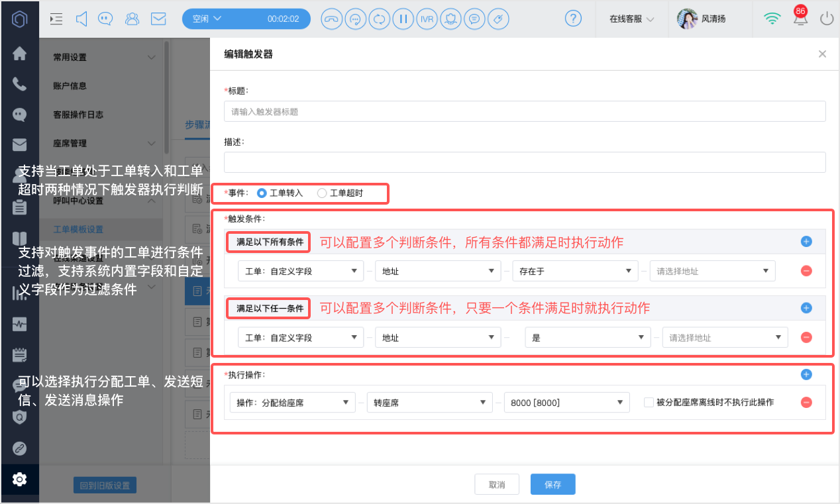Open the IVR transfer icon

(427, 19)
